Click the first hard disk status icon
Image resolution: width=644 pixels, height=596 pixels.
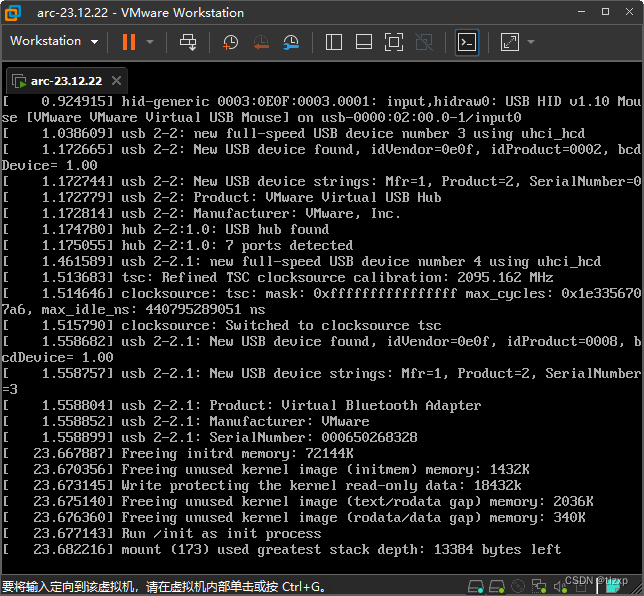[476, 587]
